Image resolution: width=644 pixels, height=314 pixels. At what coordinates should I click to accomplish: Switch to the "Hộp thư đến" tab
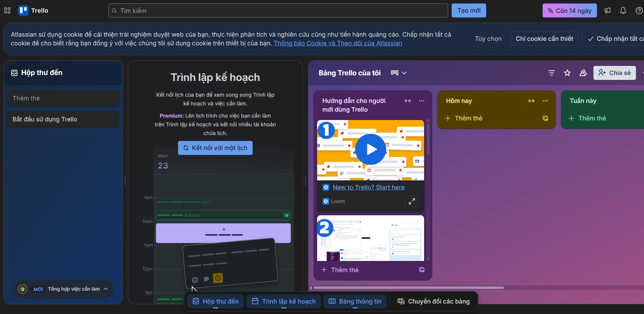(x=215, y=301)
